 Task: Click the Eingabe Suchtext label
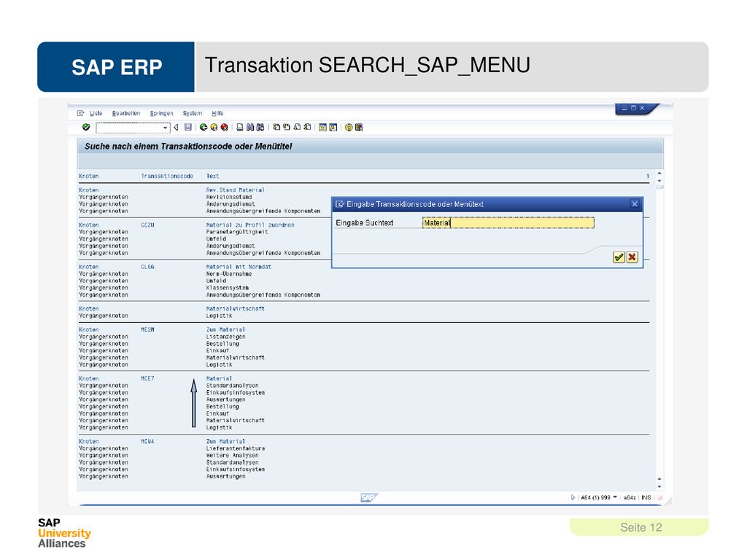pos(365,223)
